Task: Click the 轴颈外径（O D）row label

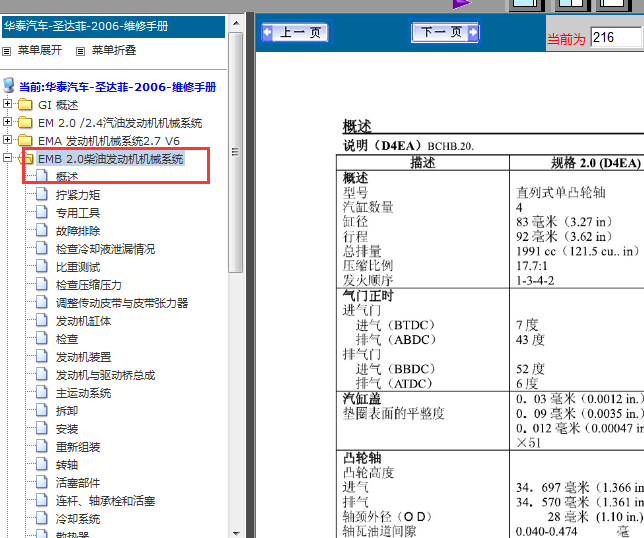Action: click(x=387, y=516)
